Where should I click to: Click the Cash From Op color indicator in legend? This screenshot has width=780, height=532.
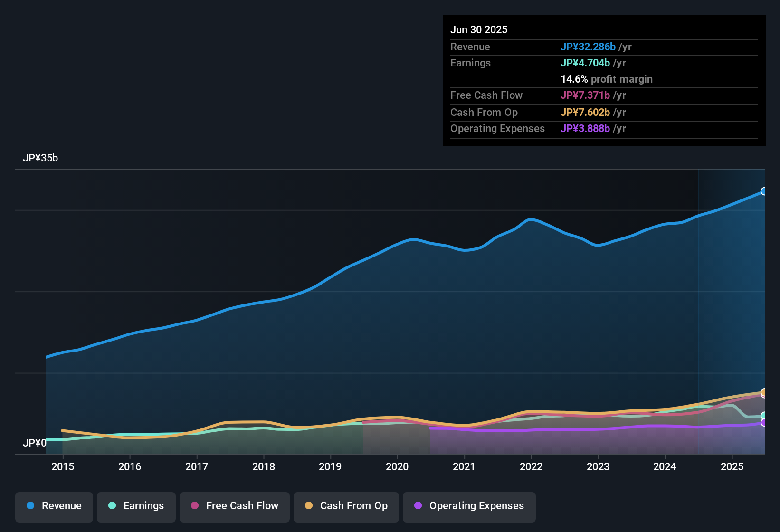click(308, 506)
